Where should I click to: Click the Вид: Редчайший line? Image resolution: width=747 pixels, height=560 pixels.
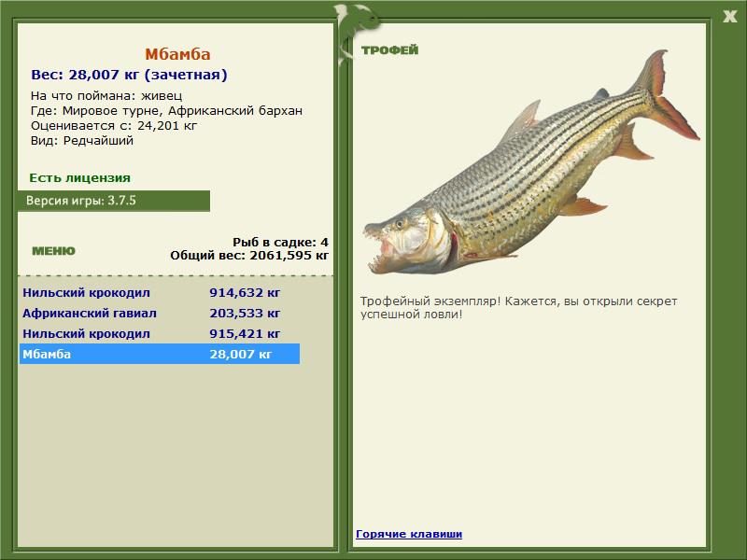point(82,141)
